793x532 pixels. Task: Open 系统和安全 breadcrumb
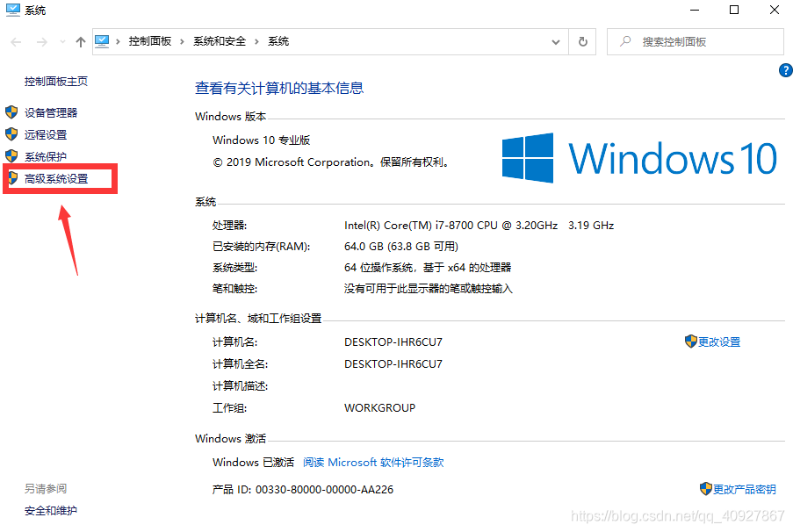(220, 41)
